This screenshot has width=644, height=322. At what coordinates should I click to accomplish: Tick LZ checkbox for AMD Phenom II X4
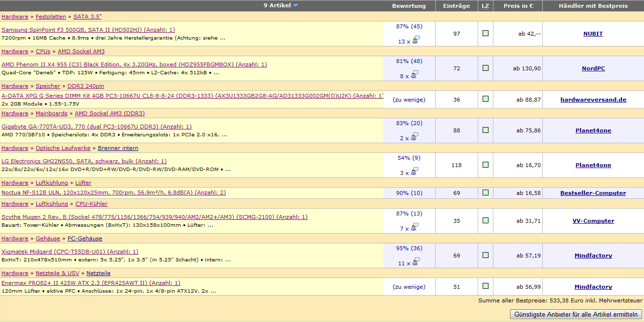(x=486, y=68)
